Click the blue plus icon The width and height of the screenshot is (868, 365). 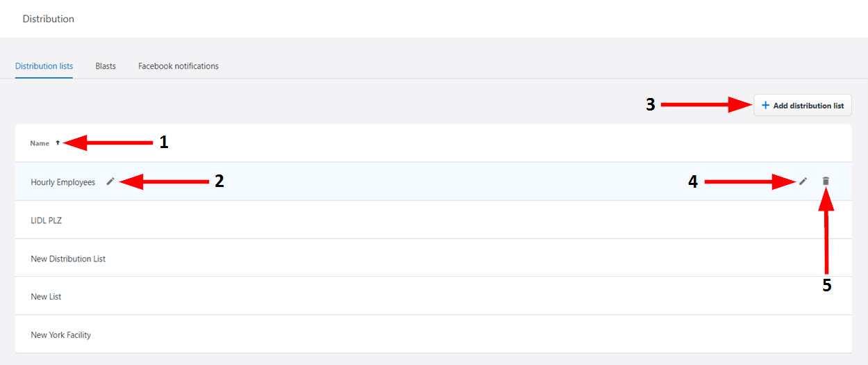tap(765, 106)
